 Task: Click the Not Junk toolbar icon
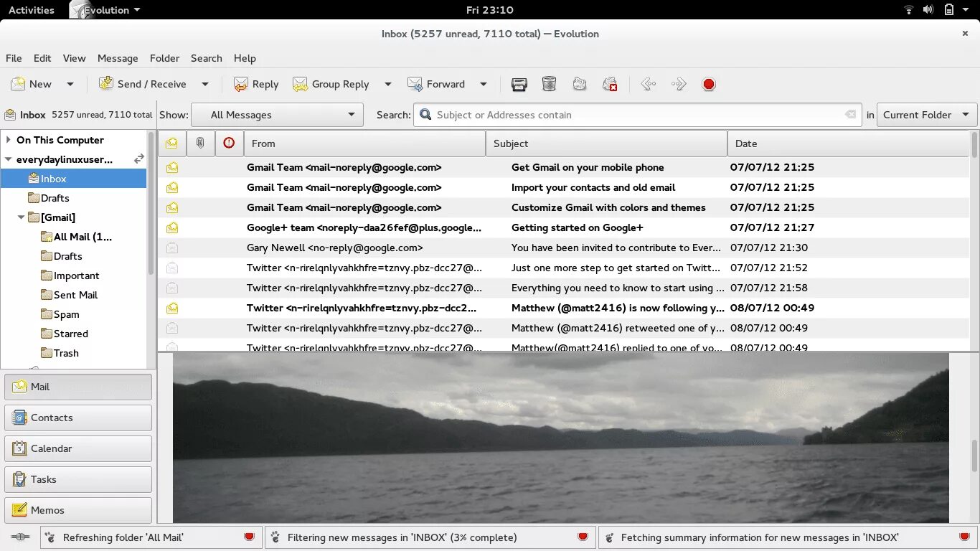610,84
